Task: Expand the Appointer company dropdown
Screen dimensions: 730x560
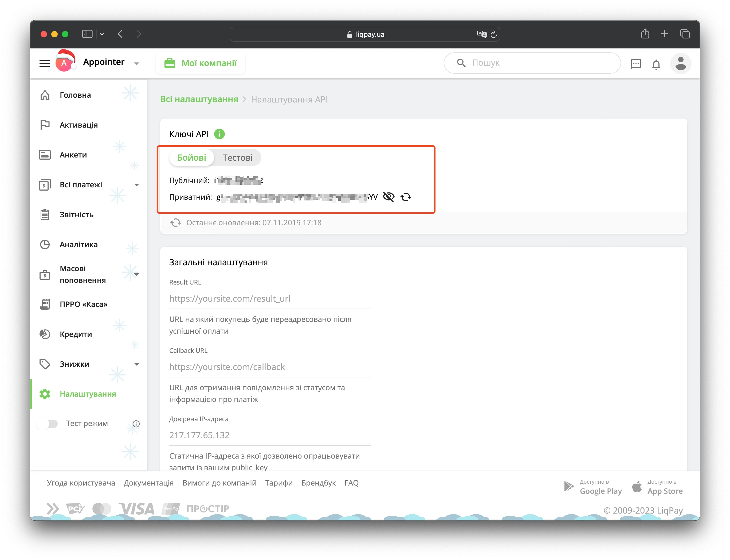Action: [136, 63]
